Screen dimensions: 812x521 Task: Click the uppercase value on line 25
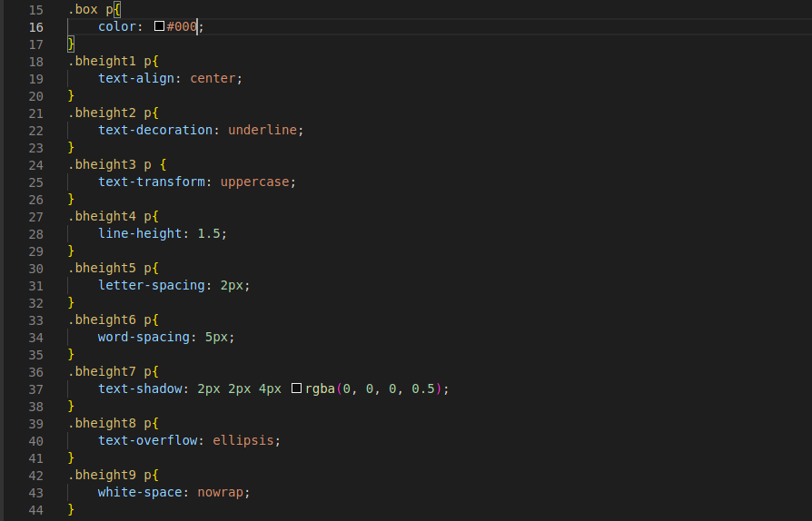[x=255, y=182]
